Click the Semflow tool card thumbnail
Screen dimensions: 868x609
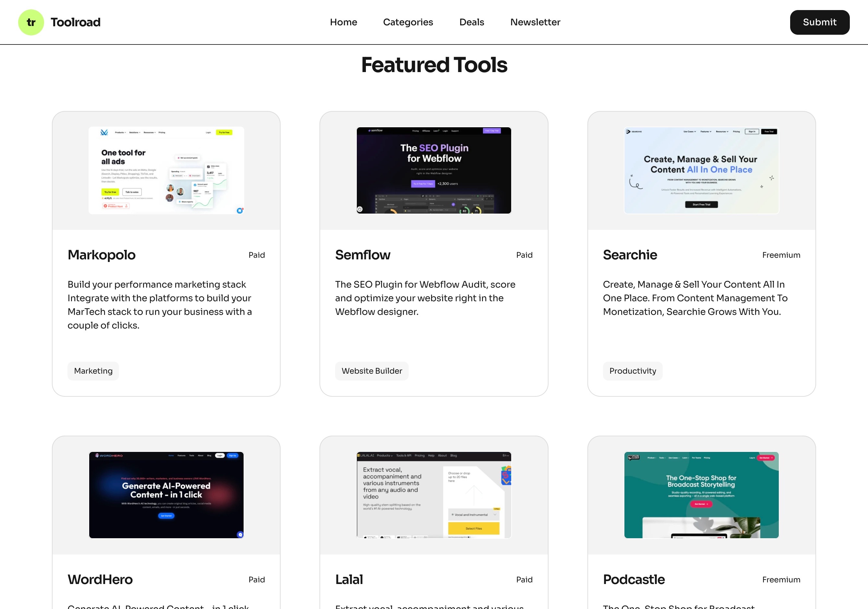pyautogui.click(x=433, y=170)
